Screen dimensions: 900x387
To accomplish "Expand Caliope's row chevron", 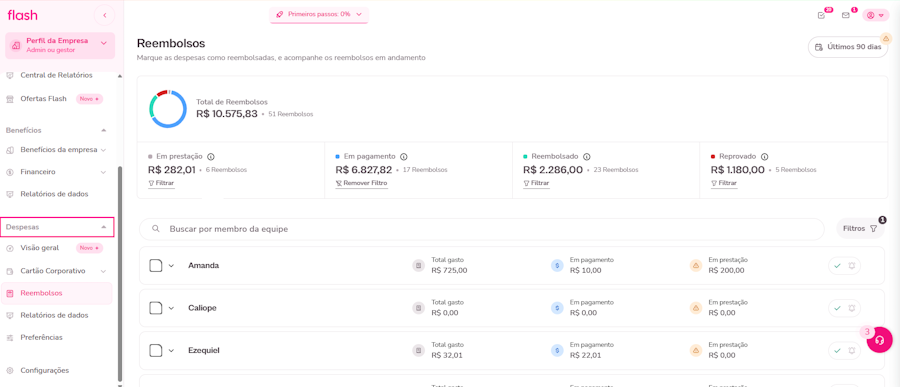I will click(x=171, y=308).
